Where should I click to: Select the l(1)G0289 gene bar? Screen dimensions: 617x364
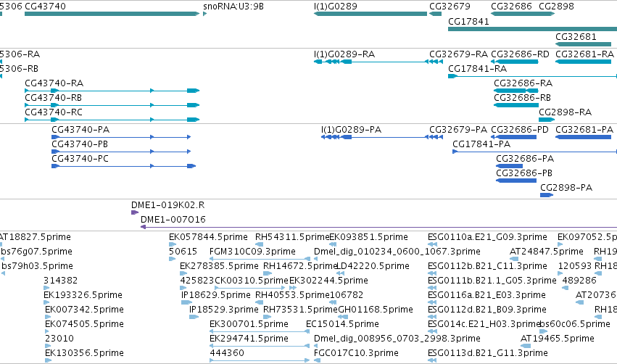(x=370, y=14)
